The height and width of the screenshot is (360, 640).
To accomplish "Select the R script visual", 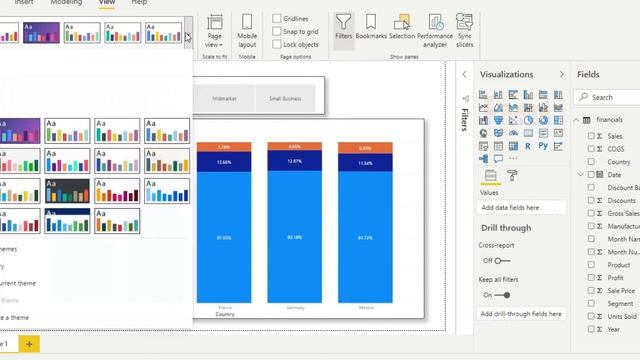I will [x=528, y=146].
